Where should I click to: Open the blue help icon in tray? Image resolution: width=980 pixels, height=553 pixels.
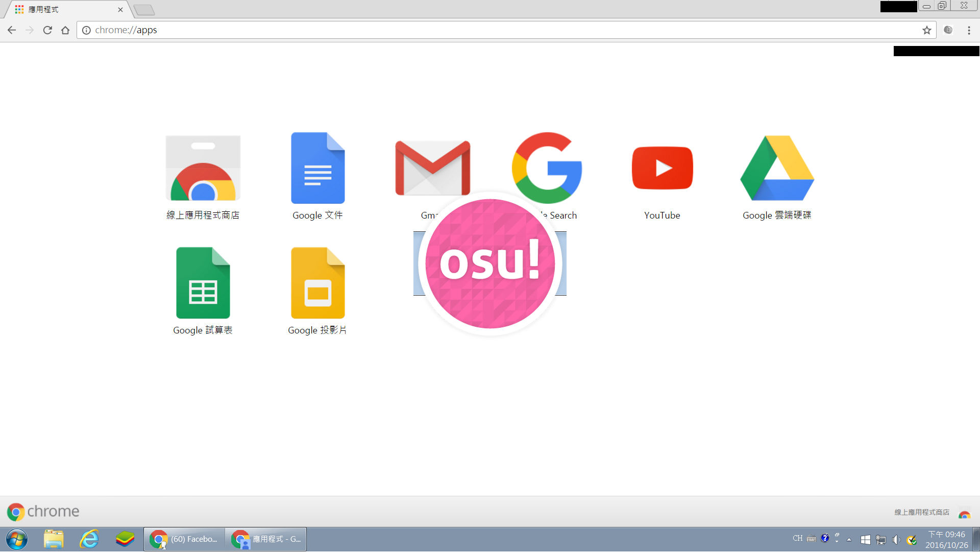tap(825, 538)
